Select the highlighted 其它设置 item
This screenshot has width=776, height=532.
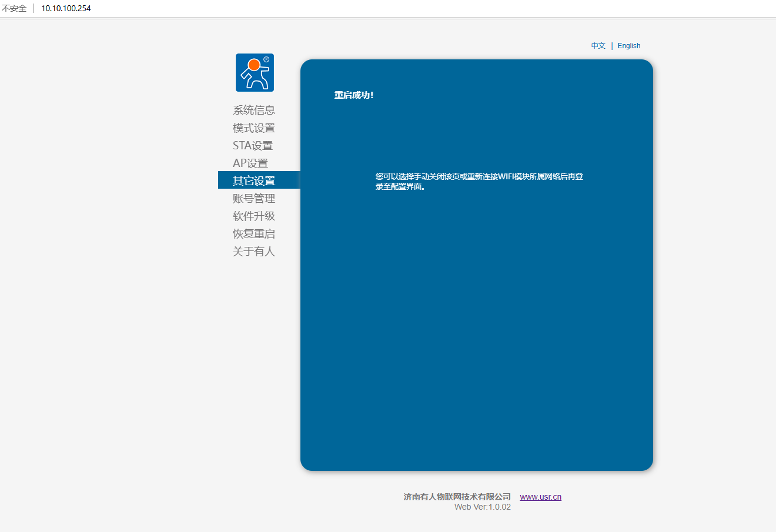[x=253, y=180]
